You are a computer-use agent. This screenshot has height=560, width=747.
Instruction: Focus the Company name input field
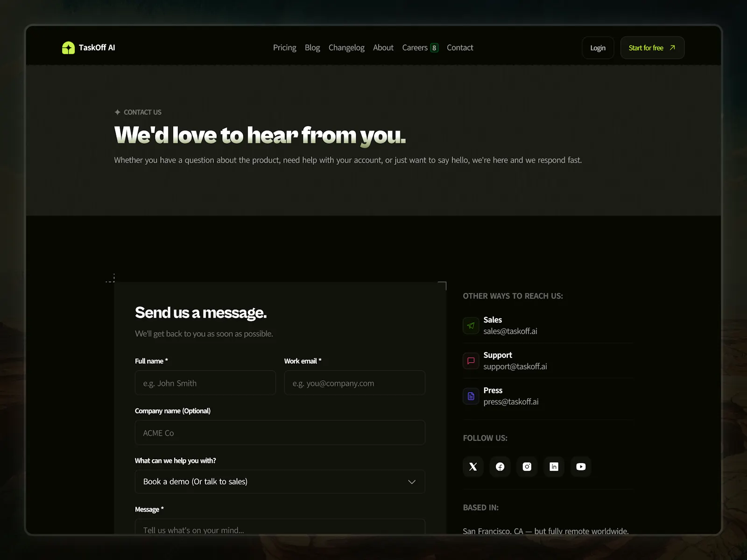point(280,433)
